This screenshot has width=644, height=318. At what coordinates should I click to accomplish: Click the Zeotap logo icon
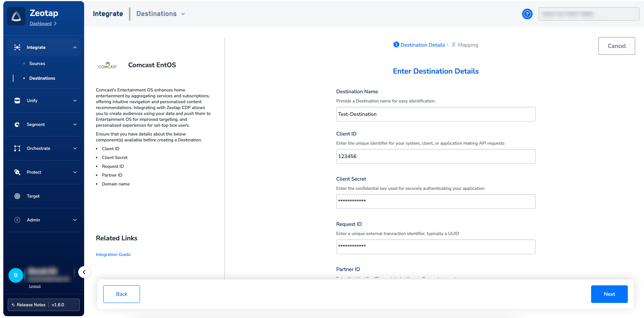click(16, 16)
